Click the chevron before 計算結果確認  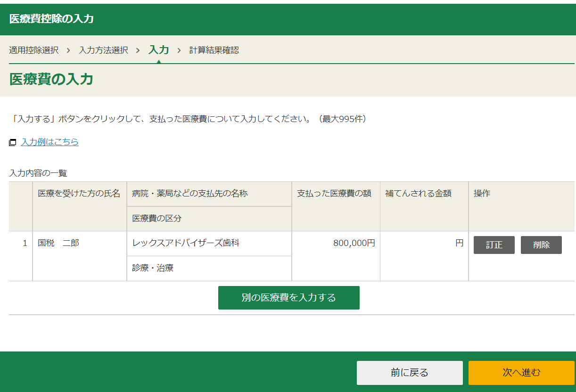(x=179, y=50)
